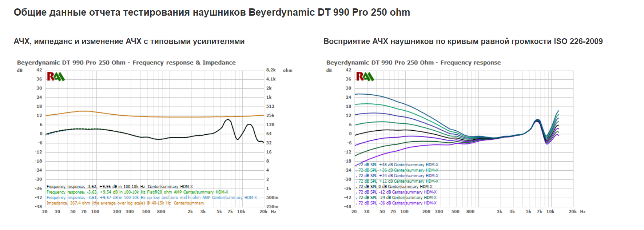
Task: Click subheading 'АЧХ, импеданс и изменение АЧХ с типовыми усилителями'
Action: click(129, 41)
